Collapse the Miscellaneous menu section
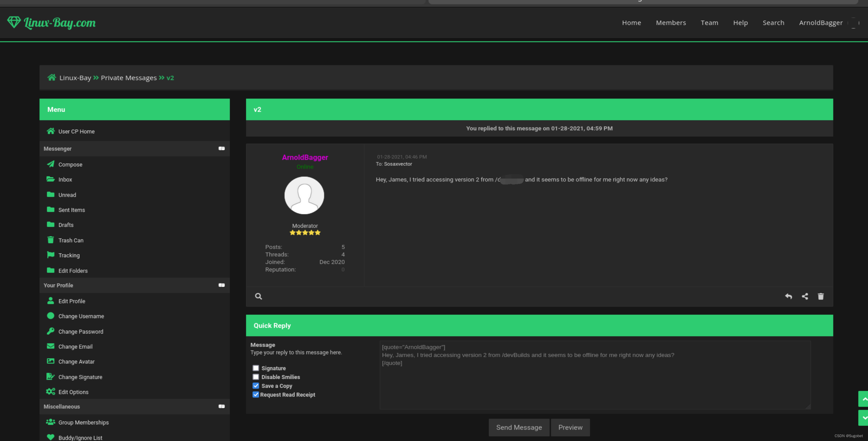The width and height of the screenshot is (868, 441). point(221,406)
